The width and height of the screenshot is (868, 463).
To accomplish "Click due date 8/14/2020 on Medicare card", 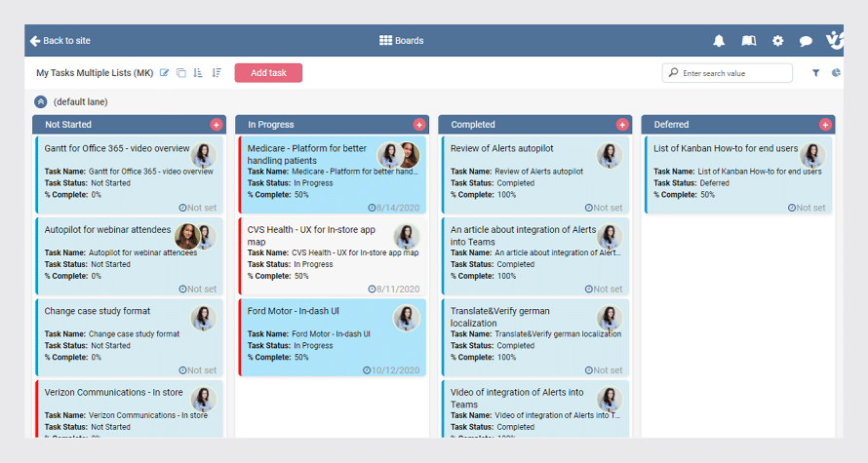I will click(394, 208).
